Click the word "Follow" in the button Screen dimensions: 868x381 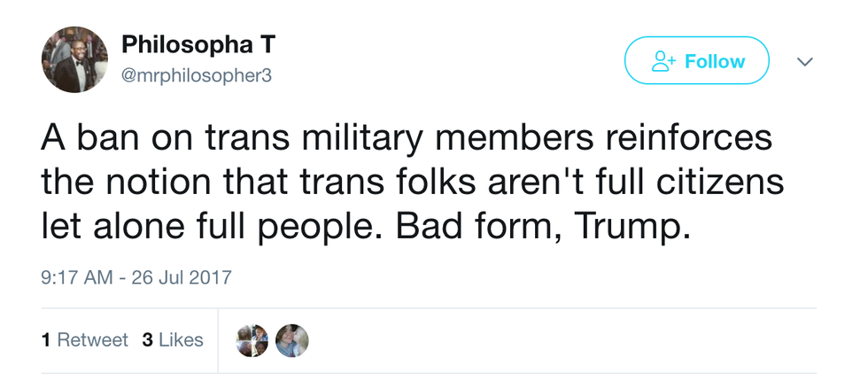click(715, 61)
